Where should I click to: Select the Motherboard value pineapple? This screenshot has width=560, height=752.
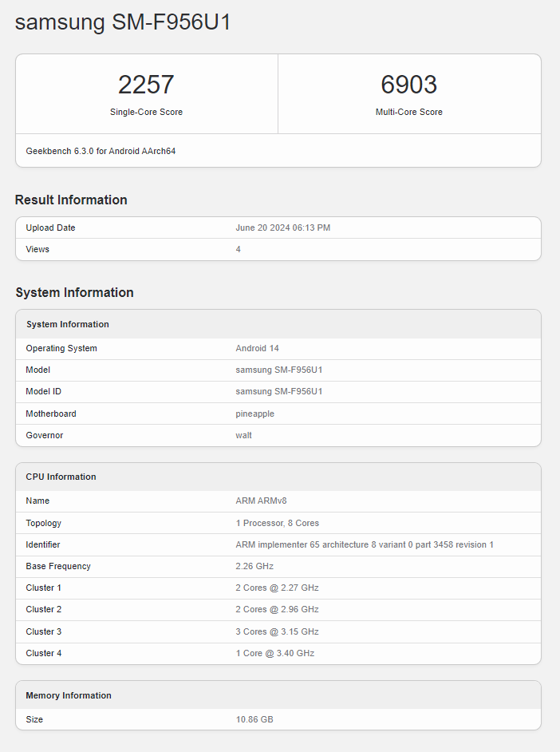pos(255,414)
